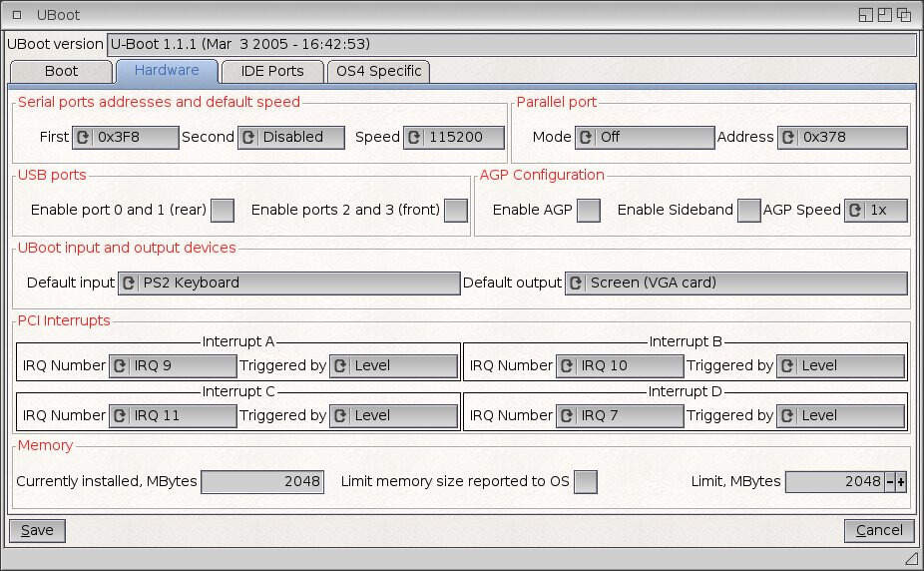The height and width of the screenshot is (571, 924).
Task: Open the Default input PS2 Keyboard chooser
Action: click(x=288, y=284)
